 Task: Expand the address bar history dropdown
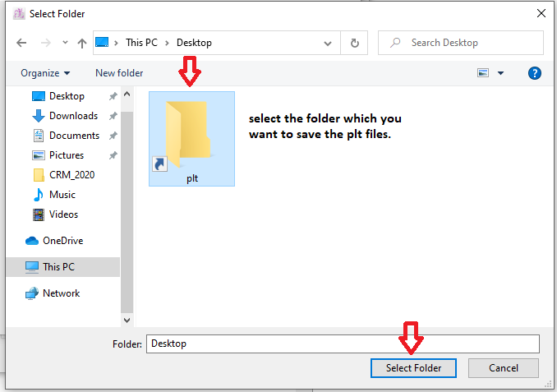point(328,43)
